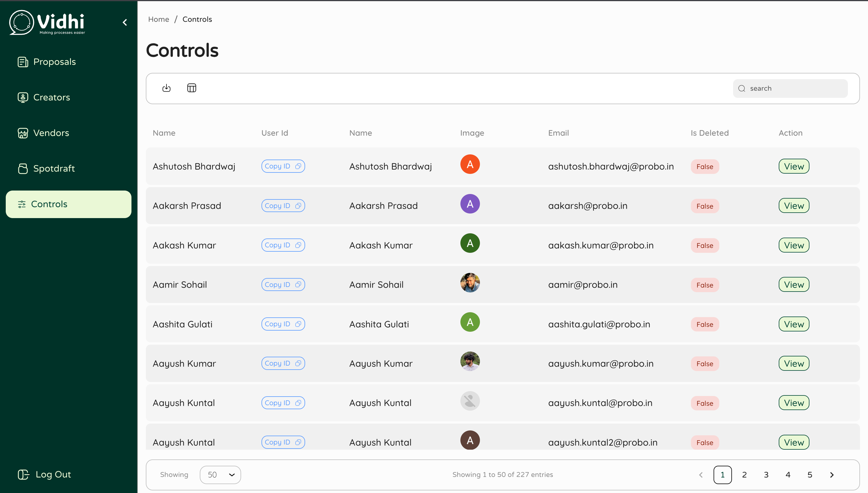Click the Vidhi logo
Image resolution: width=868 pixels, height=493 pixels.
47,22
